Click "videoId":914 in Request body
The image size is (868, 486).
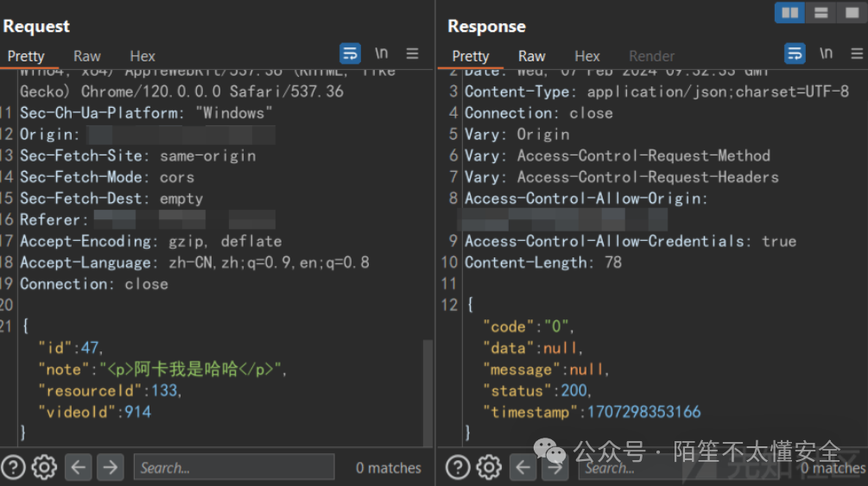coord(94,412)
